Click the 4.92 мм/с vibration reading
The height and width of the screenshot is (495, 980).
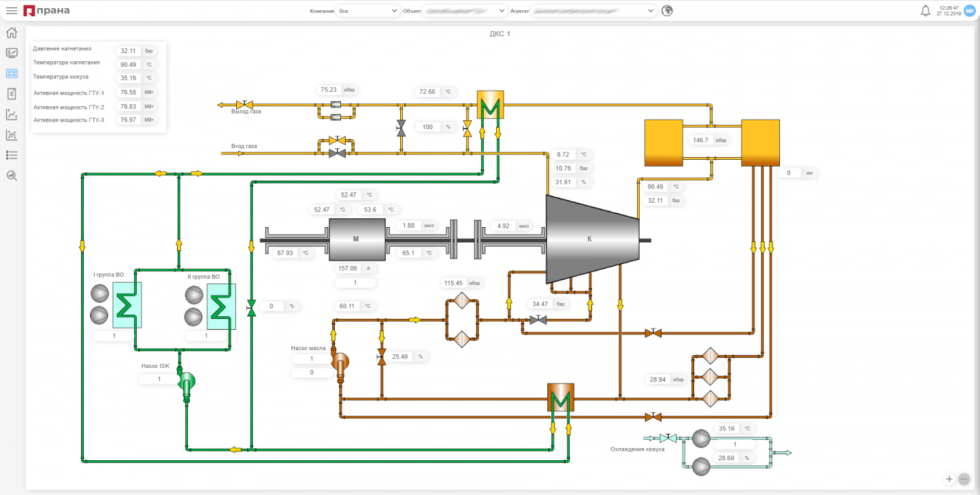512,226
